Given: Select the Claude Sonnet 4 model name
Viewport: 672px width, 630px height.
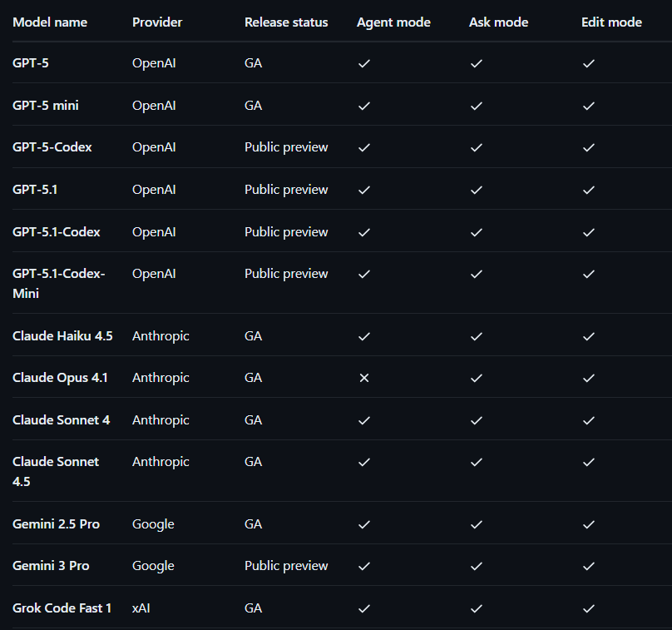Looking at the screenshot, I should point(61,420).
